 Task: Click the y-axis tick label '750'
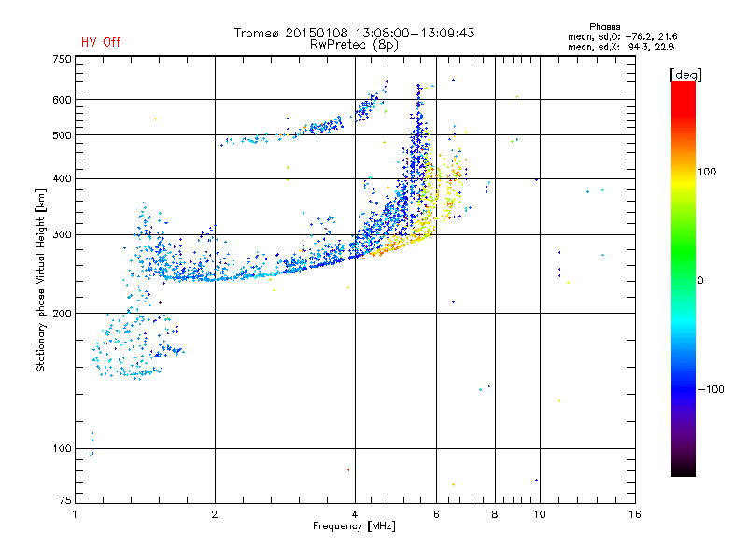[x=62, y=59]
